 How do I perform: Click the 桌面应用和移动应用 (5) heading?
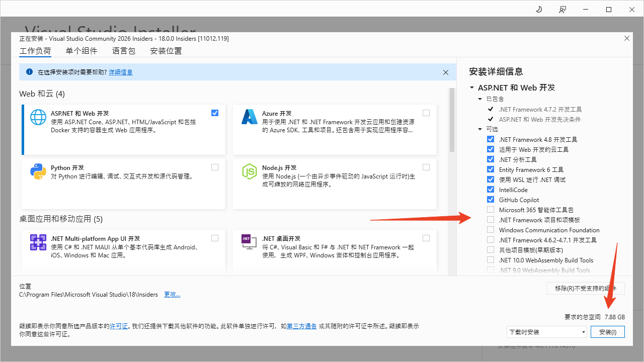pos(61,219)
